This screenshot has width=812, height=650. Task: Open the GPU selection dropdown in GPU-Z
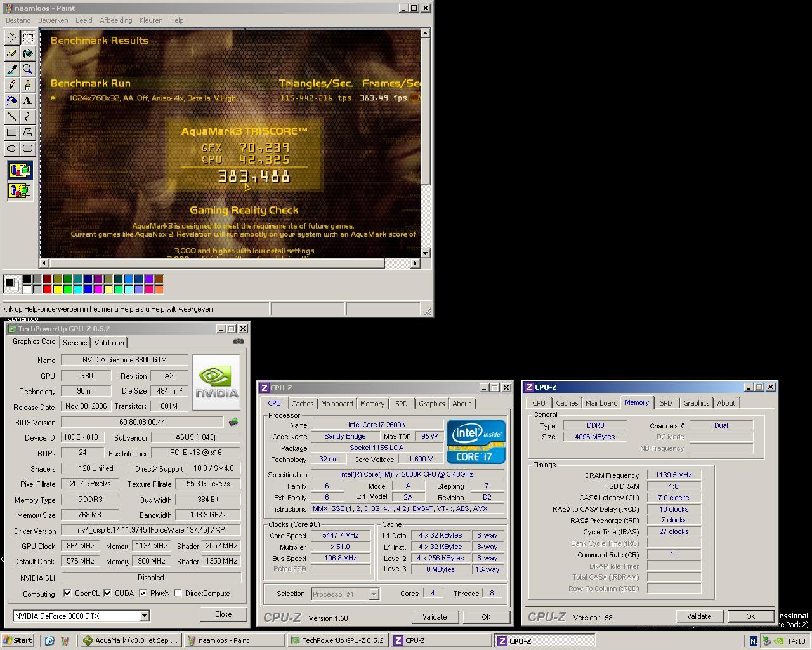144,616
